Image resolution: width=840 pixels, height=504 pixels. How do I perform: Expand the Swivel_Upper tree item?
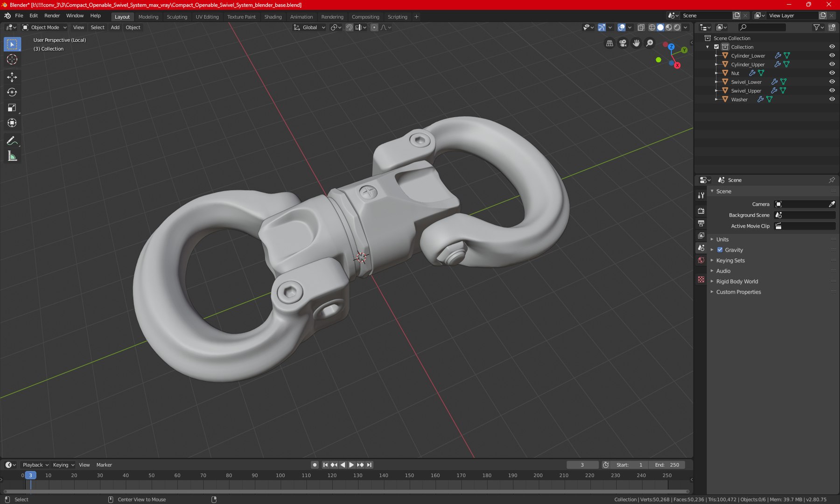[x=716, y=91]
